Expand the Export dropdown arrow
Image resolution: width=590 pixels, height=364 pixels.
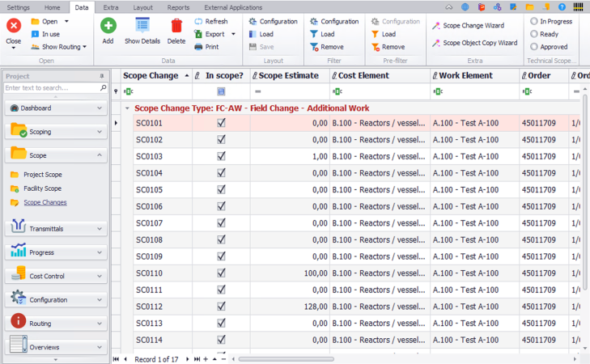click(x=233, y=34)
